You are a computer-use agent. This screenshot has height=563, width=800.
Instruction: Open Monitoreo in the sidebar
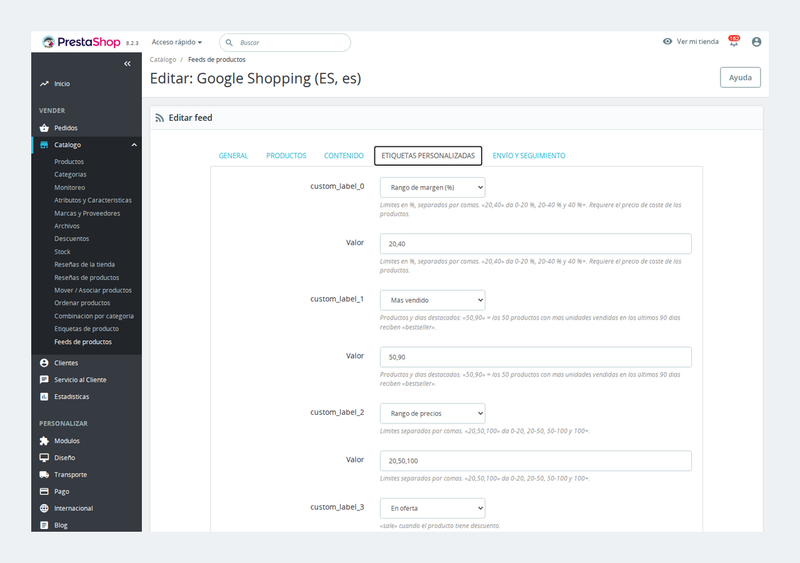tap(70, 188)
